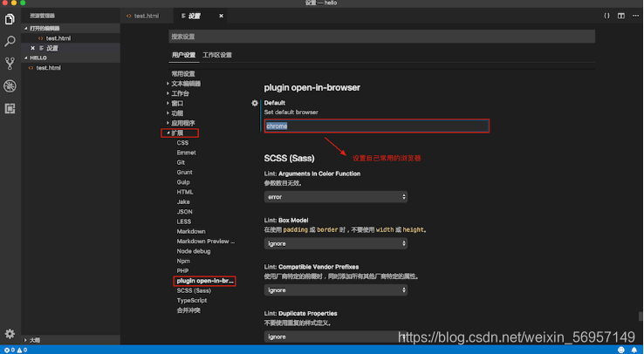
Task: Open the Duplicate Properties lint dropdown
Action: coord(336,337)
